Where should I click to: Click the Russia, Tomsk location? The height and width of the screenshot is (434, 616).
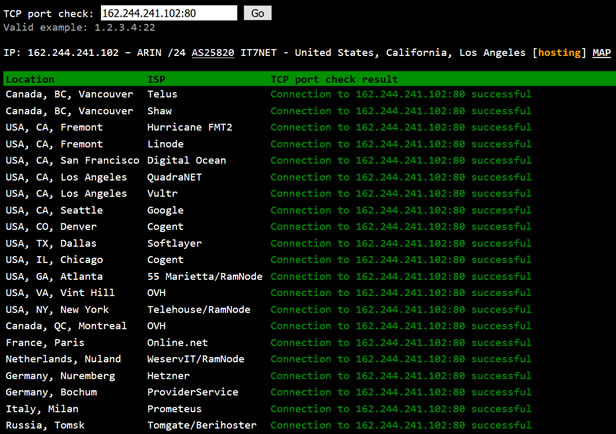pyautogui.click(x=45, y=425)
